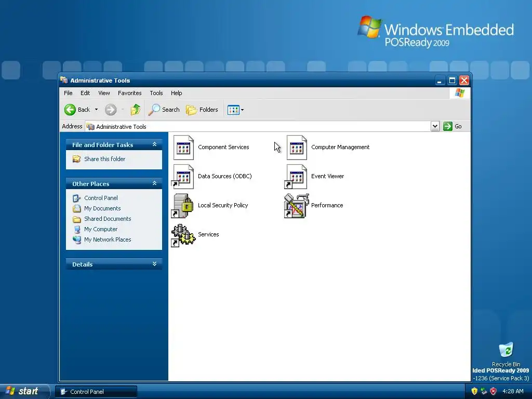Screen dimensions: 532x399
Task: Open the Edit menu
Action: 85,93
